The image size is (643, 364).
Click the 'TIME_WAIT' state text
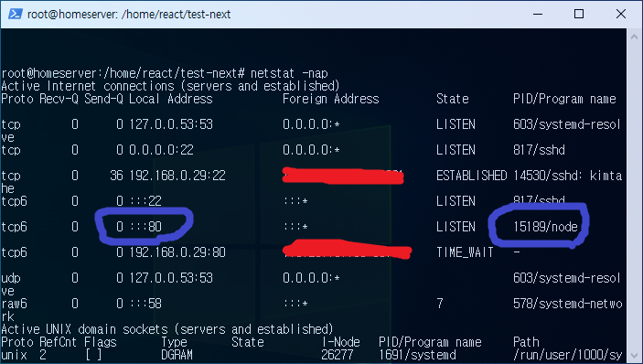[x=465, y=252]
